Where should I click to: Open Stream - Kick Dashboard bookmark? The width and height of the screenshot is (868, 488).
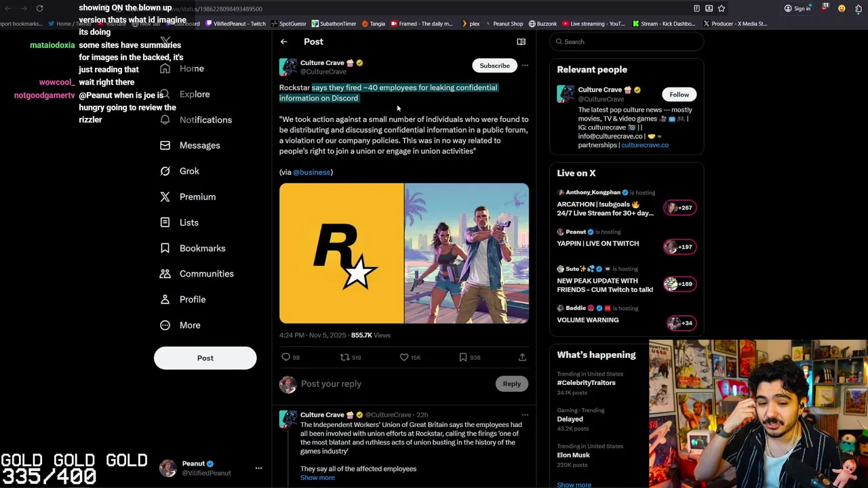pyautogui.click(x=664, y=24)
